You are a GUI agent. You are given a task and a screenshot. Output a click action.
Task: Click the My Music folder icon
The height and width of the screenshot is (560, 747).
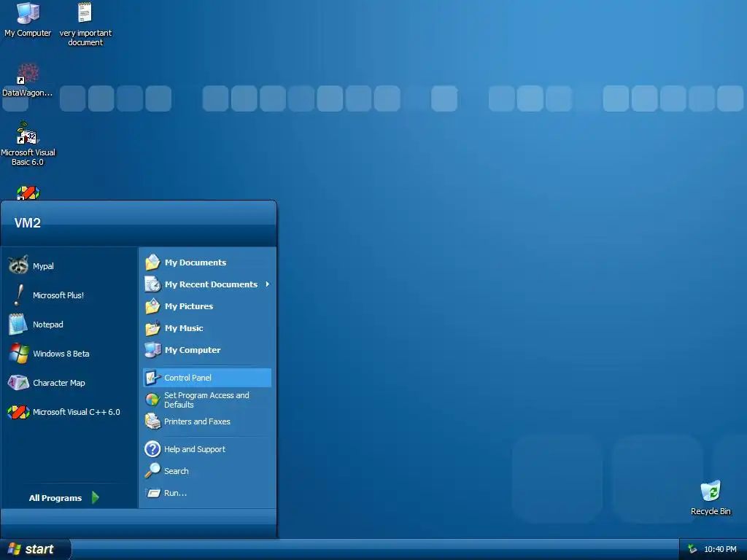(152, 328)
